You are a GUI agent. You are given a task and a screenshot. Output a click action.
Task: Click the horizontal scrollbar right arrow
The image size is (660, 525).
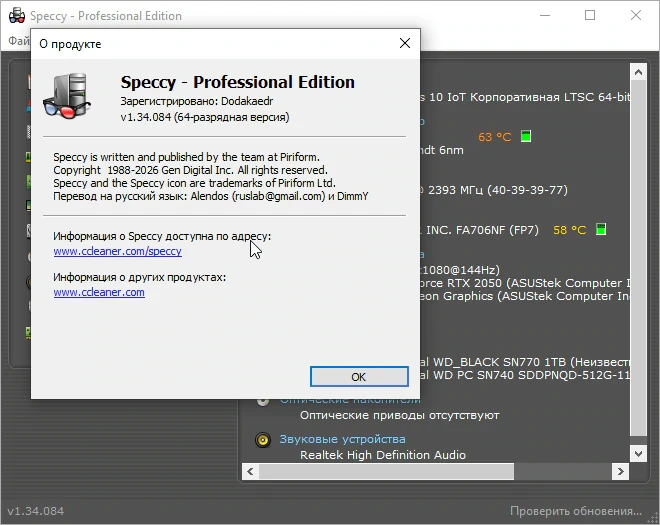(x=620, y=471)
